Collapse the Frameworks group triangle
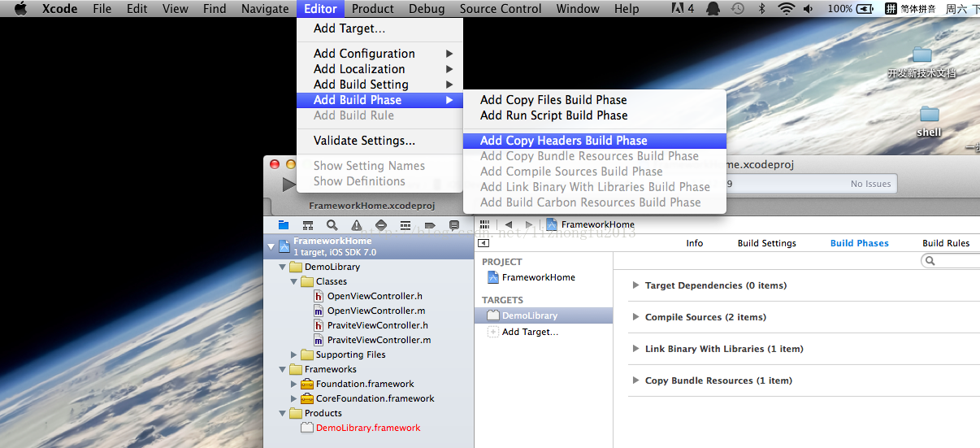The image size is (980, 448). pyautogui.click(x=283, y=369)
